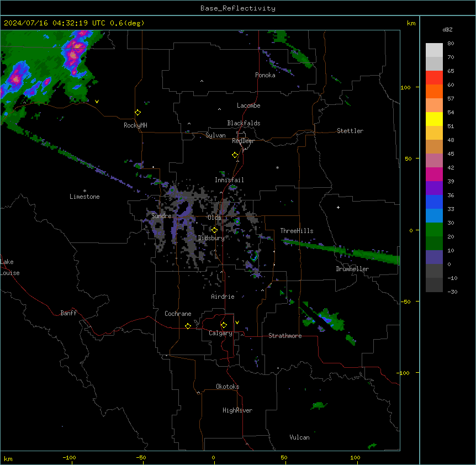Select the Vulcan label

tap(299, 437)
